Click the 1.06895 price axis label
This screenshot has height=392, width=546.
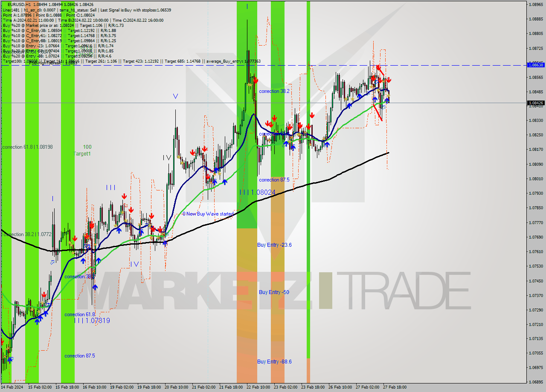click(536, 382)
